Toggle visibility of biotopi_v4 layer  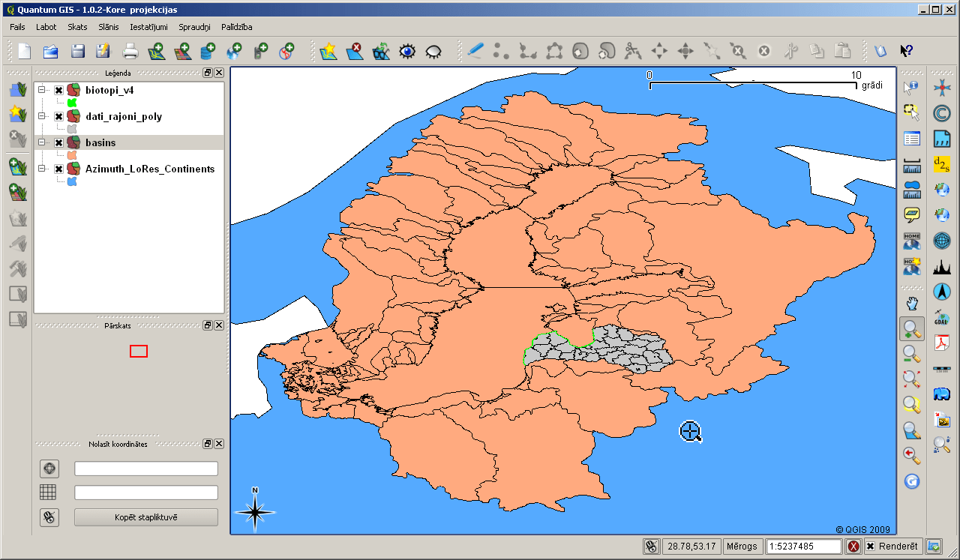click(58, 90)
